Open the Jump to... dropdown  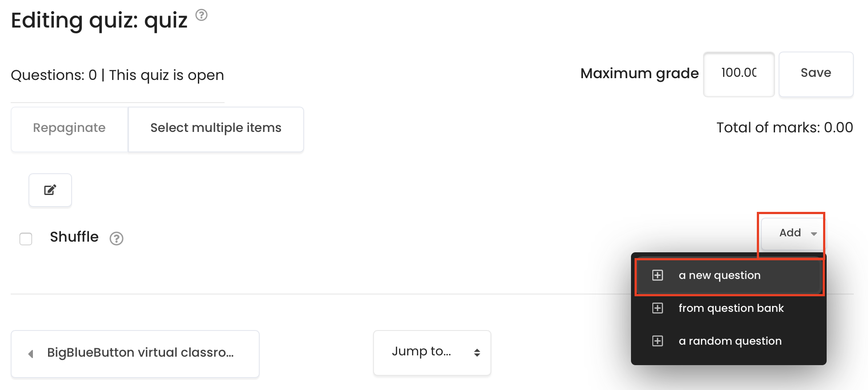432,353
